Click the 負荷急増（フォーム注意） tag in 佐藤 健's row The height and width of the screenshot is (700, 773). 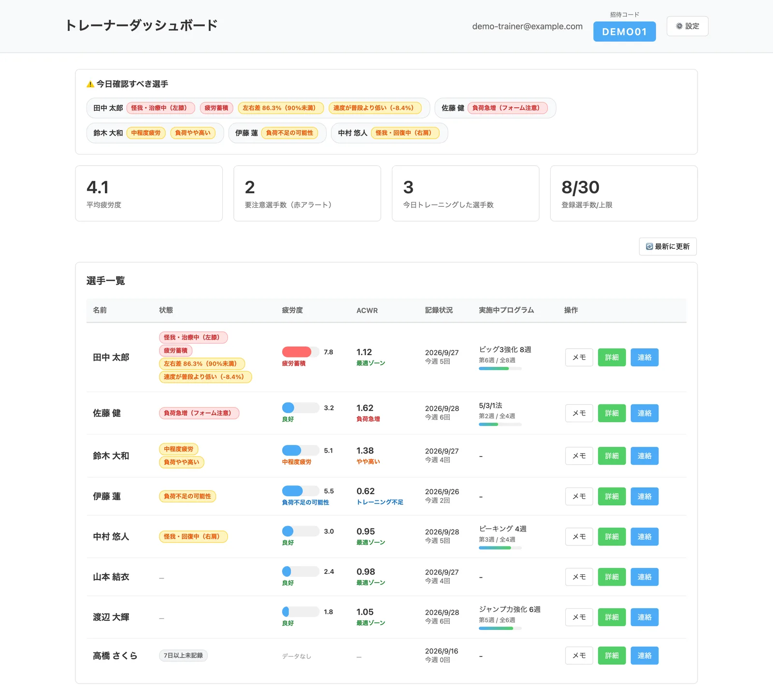pyautogui.click(x=199, y=413)
